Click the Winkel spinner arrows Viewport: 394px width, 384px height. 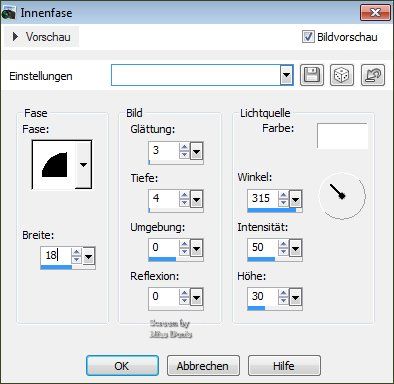click(x=283, y=199)
